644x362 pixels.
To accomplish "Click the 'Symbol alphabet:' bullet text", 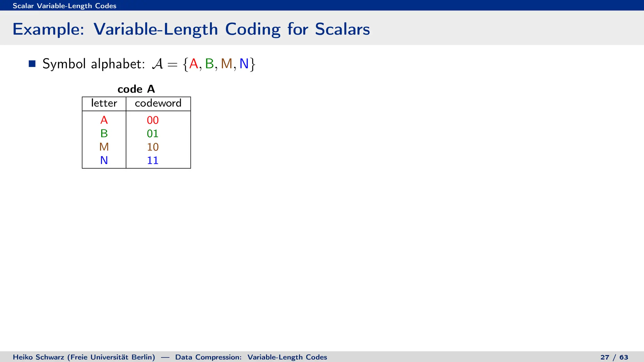I will point(94,64).
